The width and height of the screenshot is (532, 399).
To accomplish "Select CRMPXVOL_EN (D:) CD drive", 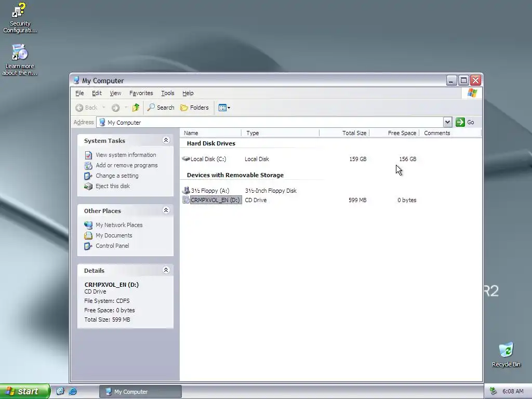I will 216,200.
